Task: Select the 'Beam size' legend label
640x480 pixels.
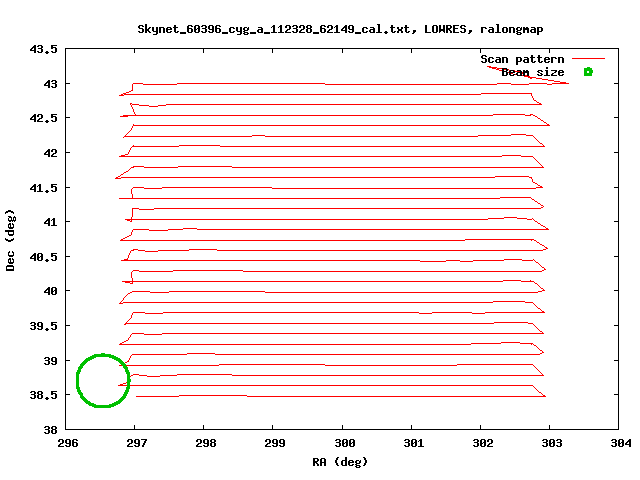Action: [533, 72]
